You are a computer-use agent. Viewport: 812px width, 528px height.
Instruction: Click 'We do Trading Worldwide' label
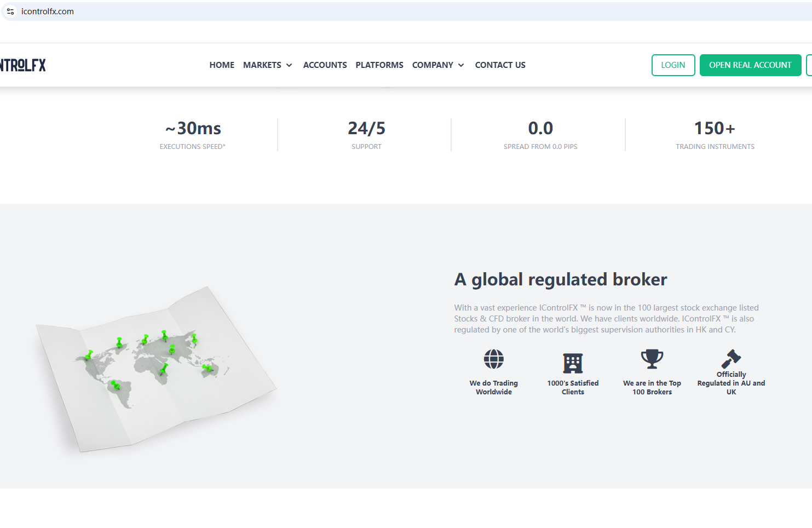click(494, 388)
